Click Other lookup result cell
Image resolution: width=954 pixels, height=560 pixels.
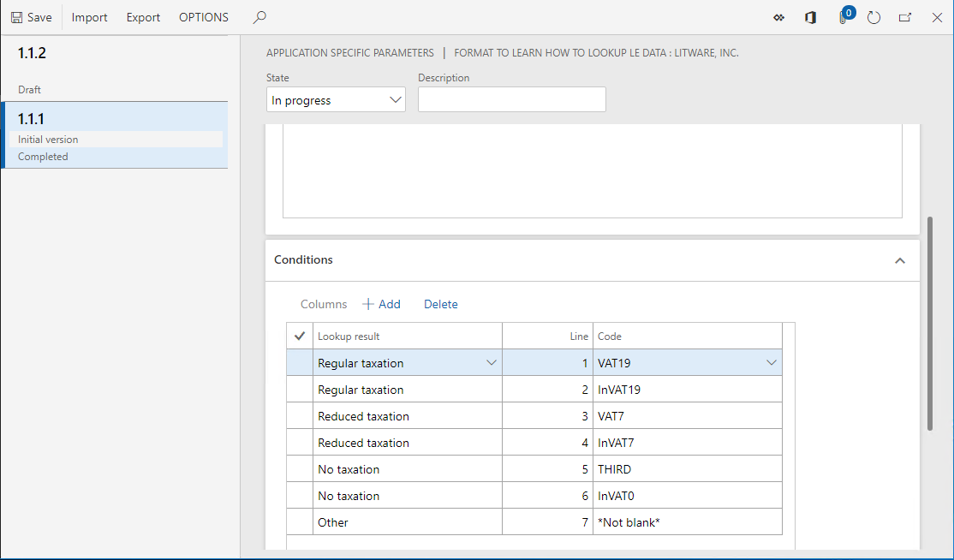408,522
